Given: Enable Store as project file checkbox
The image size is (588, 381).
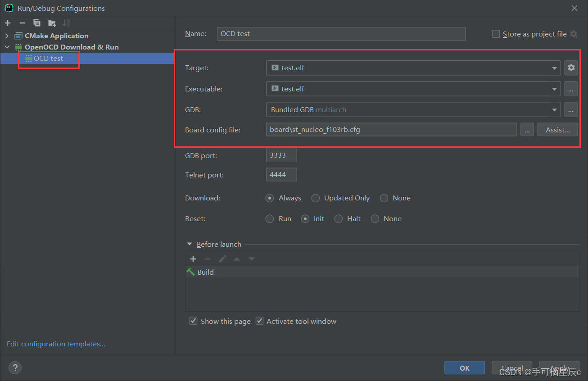Looking at the screenshot, I should pos(496,34).
